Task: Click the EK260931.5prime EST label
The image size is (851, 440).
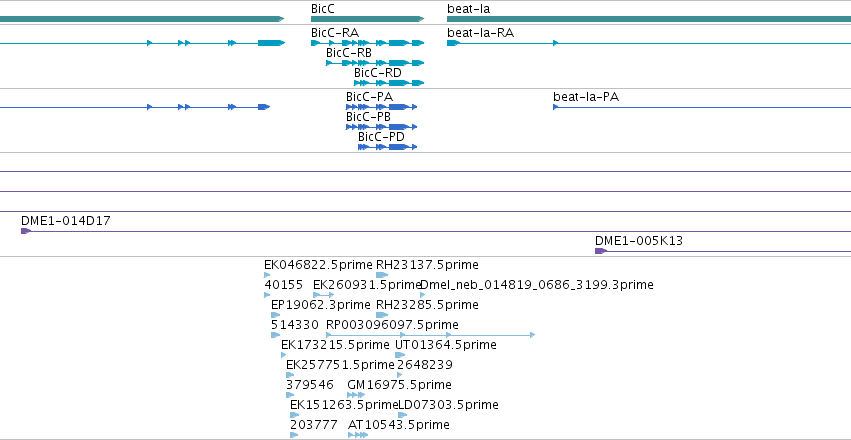Action: 367,285
